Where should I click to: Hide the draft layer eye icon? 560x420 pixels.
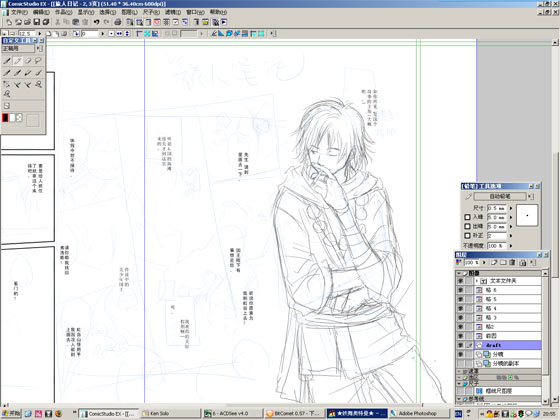(x=460, y=345)
